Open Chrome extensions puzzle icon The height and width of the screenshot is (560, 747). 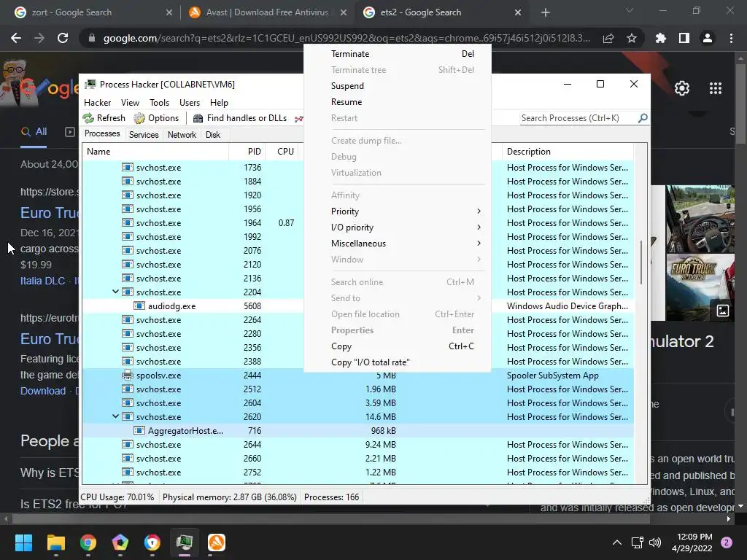[x=661, y=38]
